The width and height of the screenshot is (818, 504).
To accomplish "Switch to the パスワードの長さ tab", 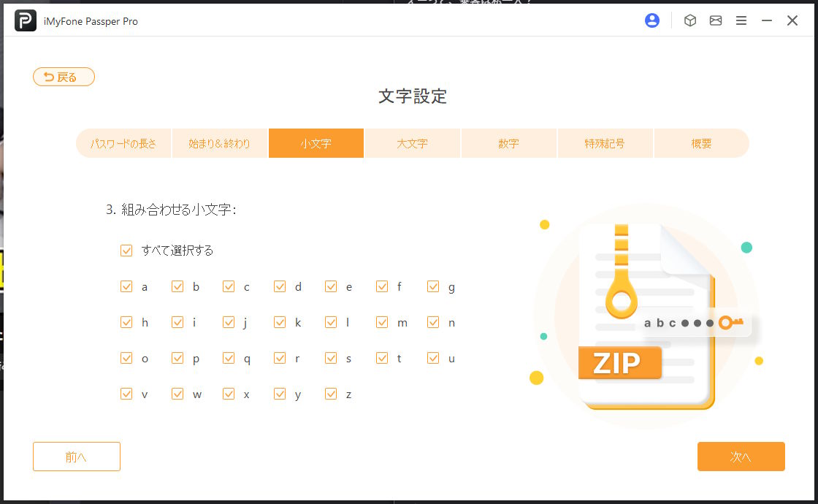I will pyautogui.click(x=123, y=143).
